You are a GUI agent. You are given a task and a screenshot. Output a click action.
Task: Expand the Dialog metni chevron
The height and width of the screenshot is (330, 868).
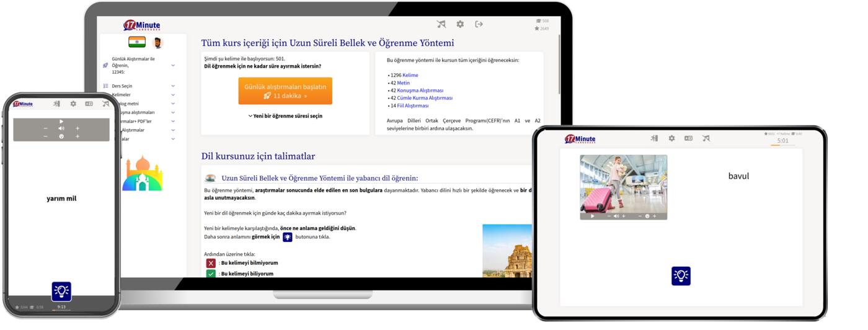point(173,104)
